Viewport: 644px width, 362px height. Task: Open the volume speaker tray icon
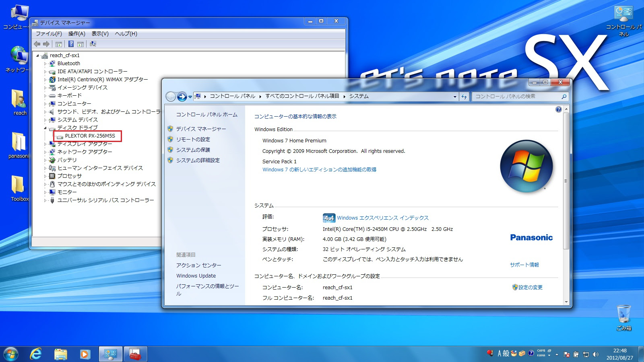596,354
